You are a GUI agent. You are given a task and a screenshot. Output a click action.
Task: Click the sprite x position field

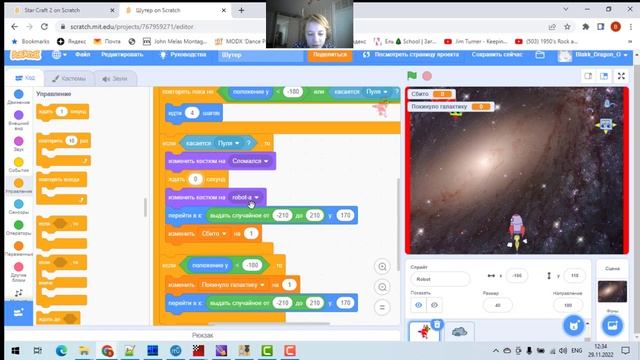516,276
